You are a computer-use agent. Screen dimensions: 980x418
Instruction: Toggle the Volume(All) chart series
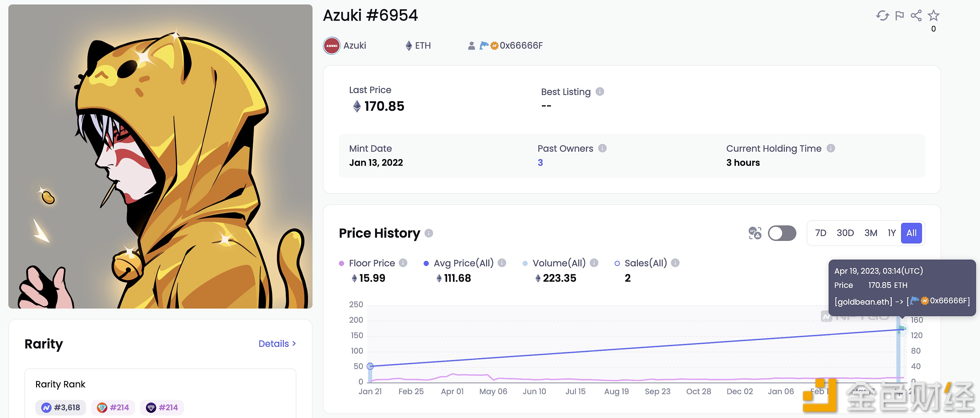coord(559,263)
